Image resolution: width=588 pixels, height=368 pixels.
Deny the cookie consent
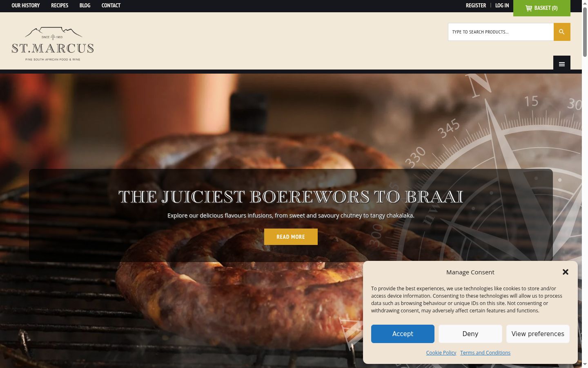(x=470, y=334)
